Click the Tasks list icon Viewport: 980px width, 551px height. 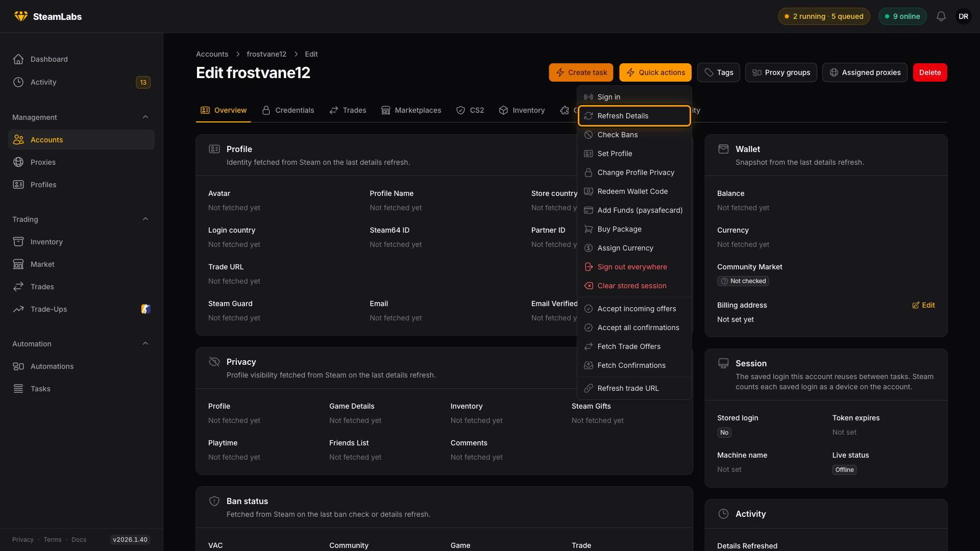pos(18,389)
